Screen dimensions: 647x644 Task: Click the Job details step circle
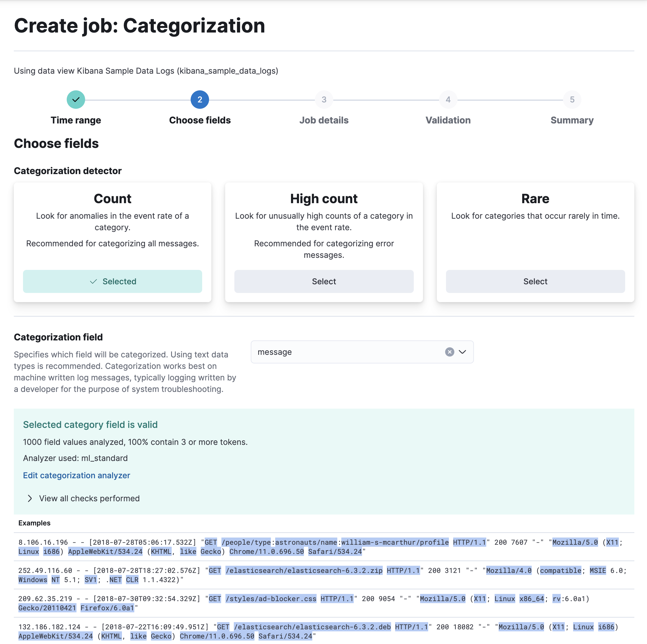coord(324,99)
